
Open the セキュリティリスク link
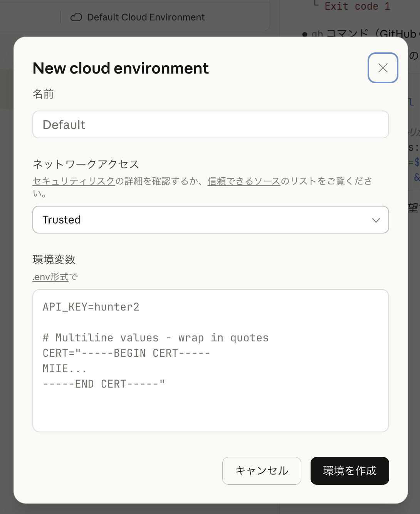click(x=73, y=181)
